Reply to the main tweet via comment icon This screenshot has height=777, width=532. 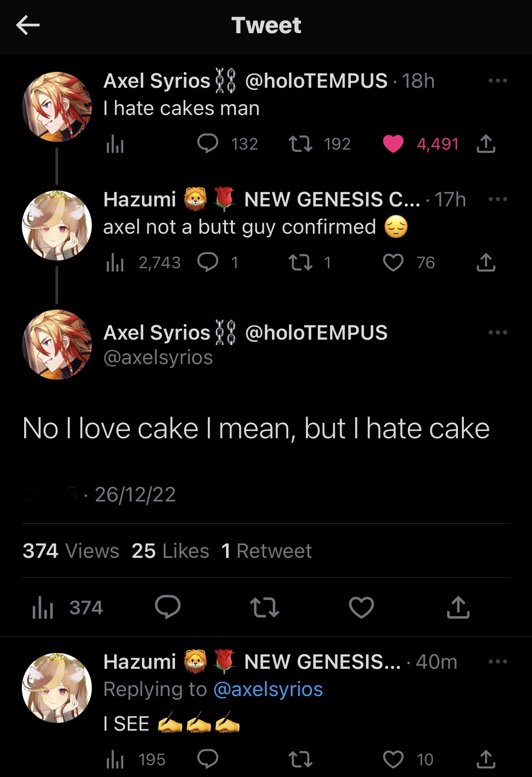coord(168,607)
